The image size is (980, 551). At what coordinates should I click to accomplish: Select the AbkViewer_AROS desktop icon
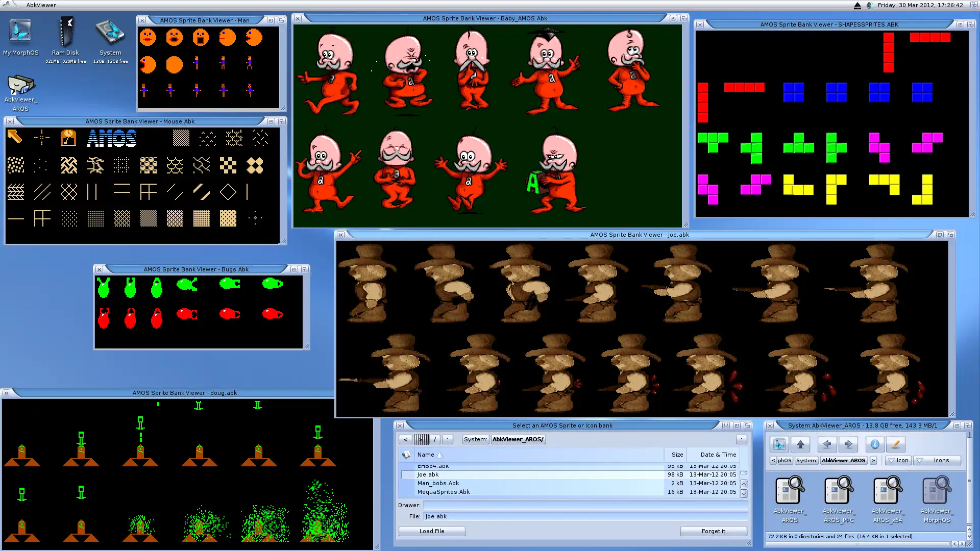click(20, 93)
